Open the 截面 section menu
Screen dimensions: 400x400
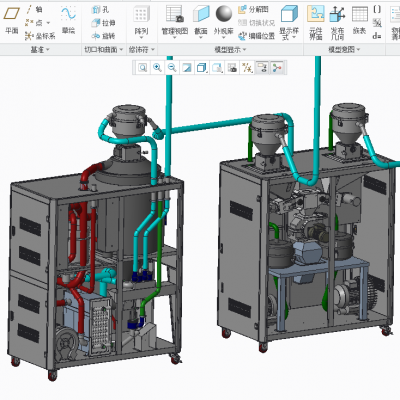click(x=201, y=21)
